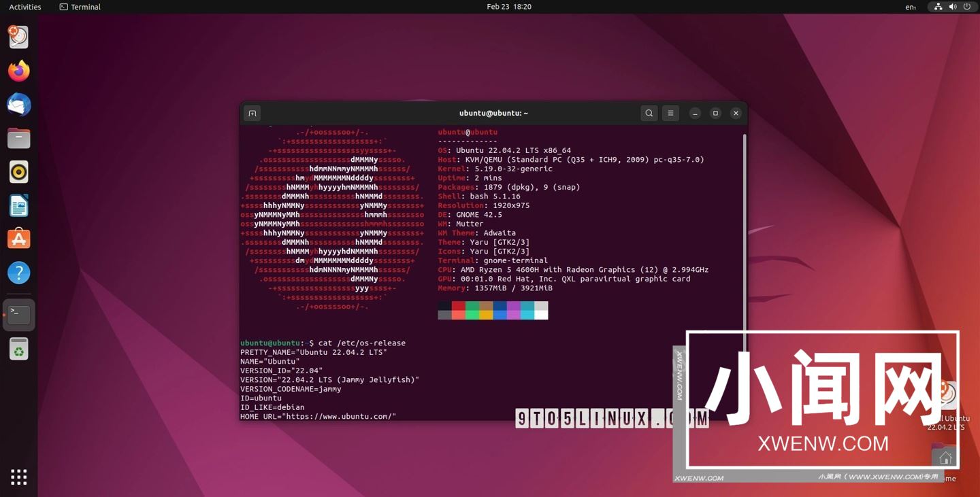Close the terminal window
Screen dimensions: 980x497
(736, 114)
